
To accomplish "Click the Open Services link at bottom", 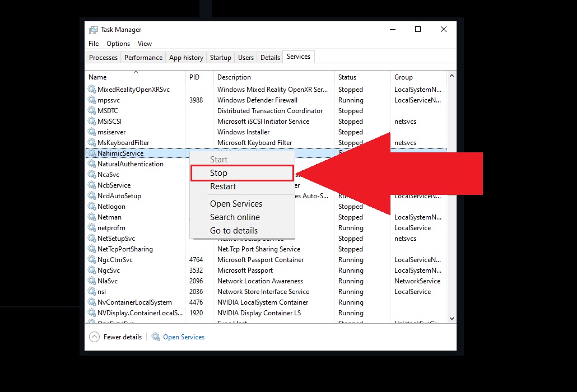I will (184, 337).
